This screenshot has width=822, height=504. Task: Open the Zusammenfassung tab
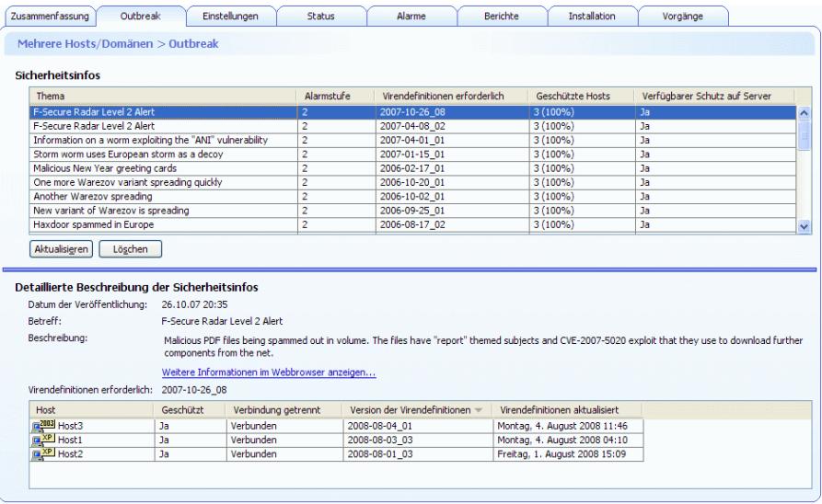pyautogui.click(x=50, y=17)
